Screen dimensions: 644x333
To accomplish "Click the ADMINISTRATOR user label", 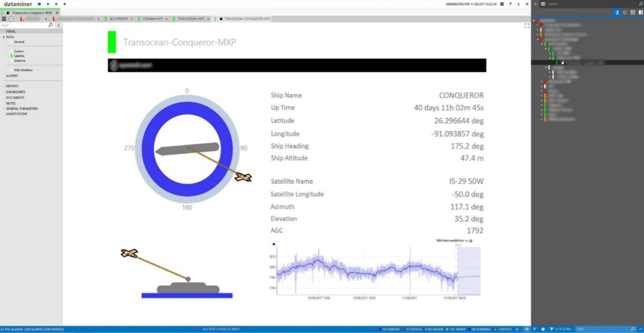I will click(x=459, y=3).
